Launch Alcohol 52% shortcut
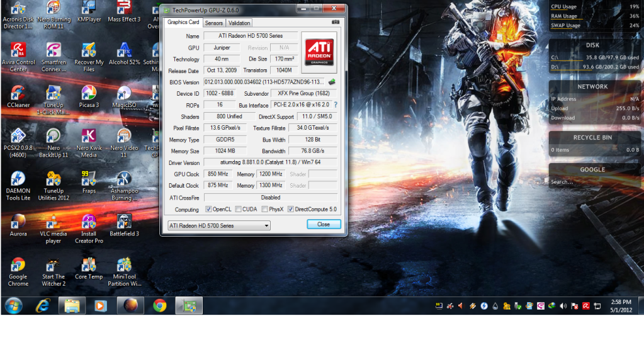 pyautogui.click(x=124, y=54)
